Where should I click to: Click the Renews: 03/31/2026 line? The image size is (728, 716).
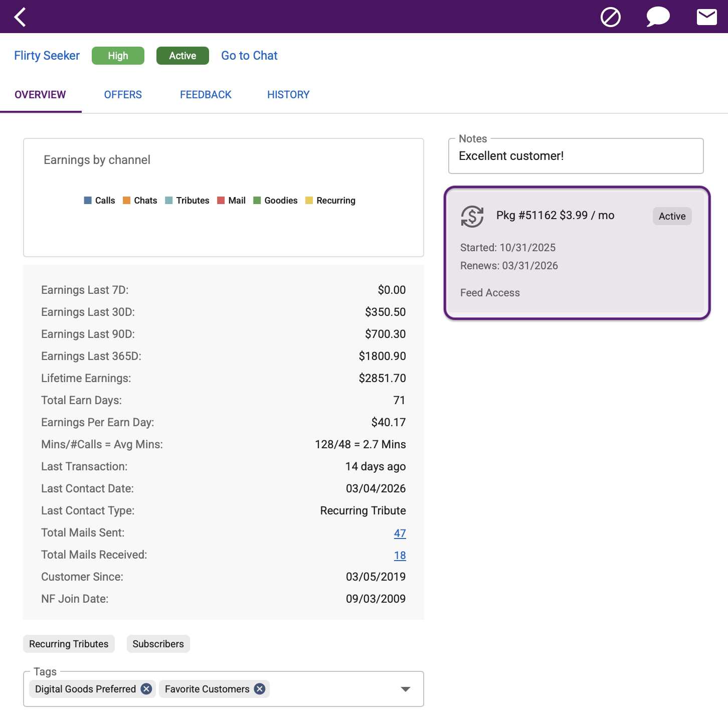click(x=509, y=266)
